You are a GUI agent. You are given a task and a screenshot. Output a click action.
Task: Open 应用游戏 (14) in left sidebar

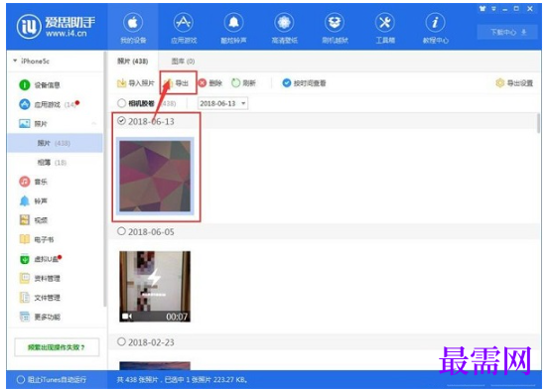[49, 104]
